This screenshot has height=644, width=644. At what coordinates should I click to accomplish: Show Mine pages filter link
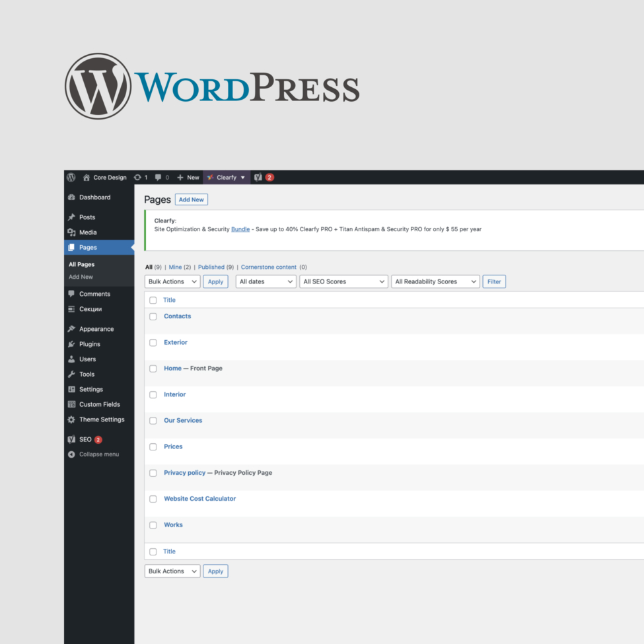(x=175, y=267)
